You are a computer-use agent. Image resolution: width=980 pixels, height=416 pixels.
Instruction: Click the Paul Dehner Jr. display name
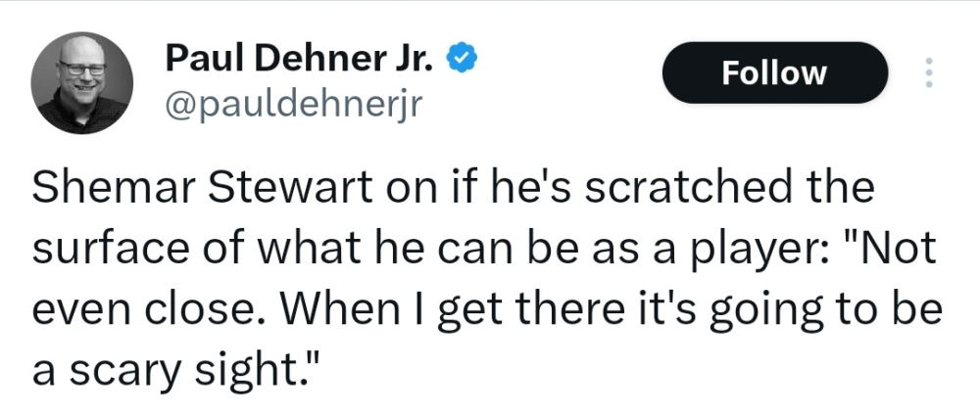click(301, 60)
